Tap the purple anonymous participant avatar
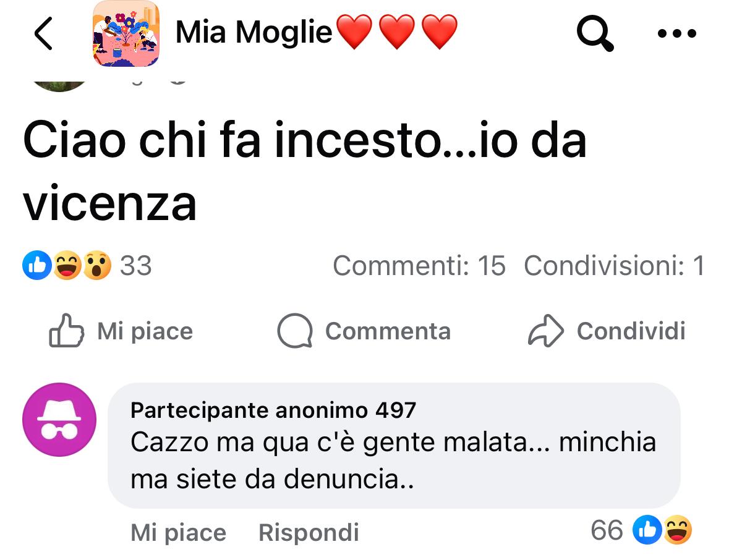729x560 pixels. pos(59,420)
